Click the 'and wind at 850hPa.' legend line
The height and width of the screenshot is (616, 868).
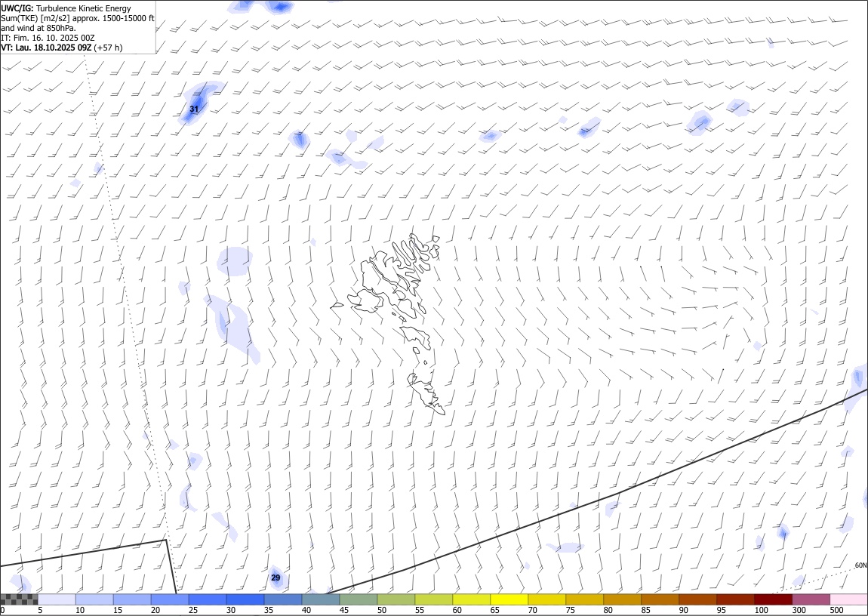point(38,28)
